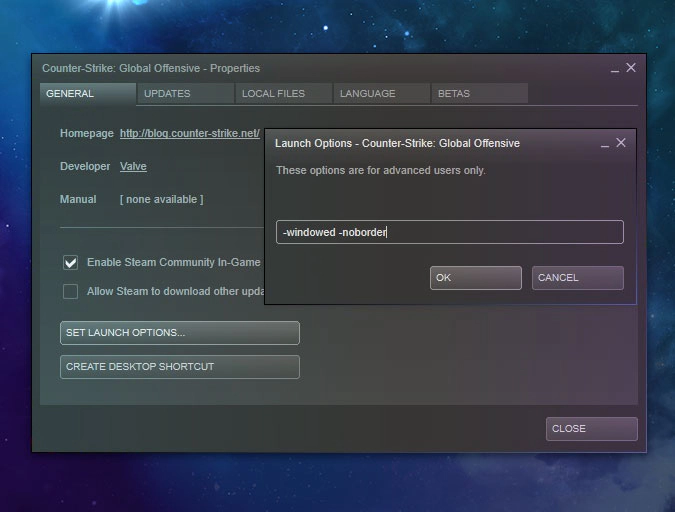Click the 'Developer' label
675x512 pixels.
[x=85, y=166]
